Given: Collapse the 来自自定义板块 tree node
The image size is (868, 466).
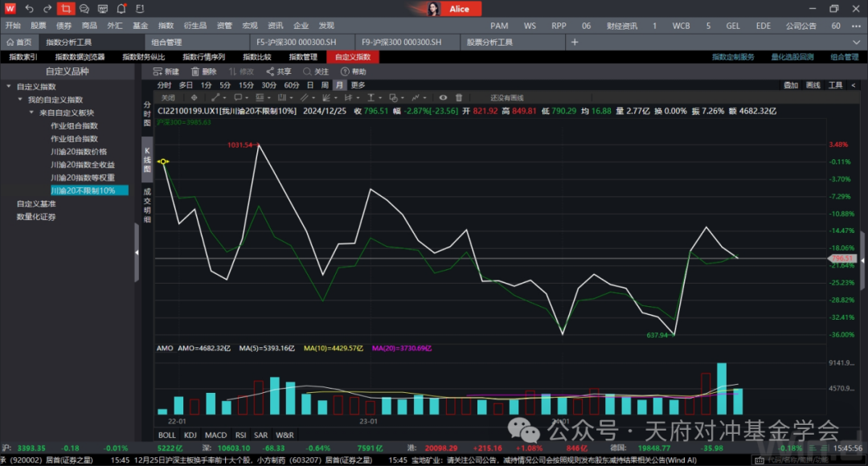Looking at the screenshot, I should coord(31,112).
